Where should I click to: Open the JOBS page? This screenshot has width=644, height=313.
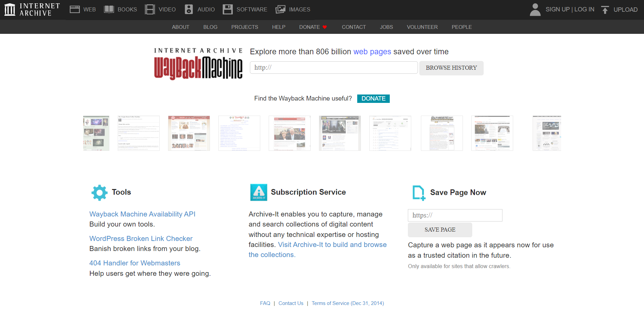[386, 27]
